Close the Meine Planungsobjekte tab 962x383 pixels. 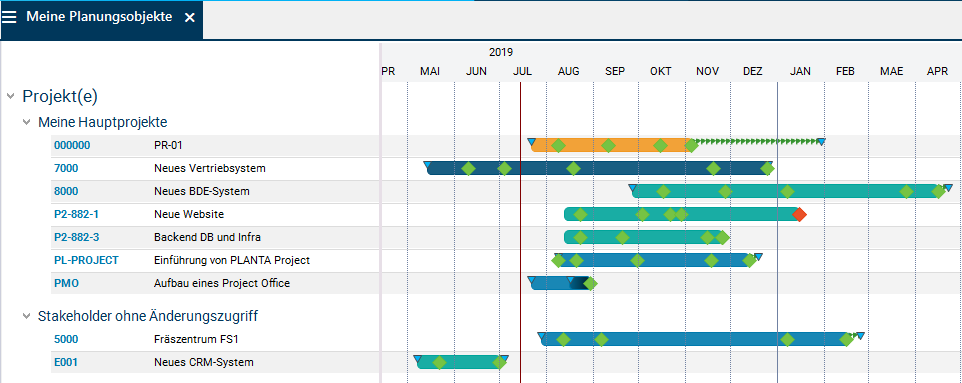190,18
